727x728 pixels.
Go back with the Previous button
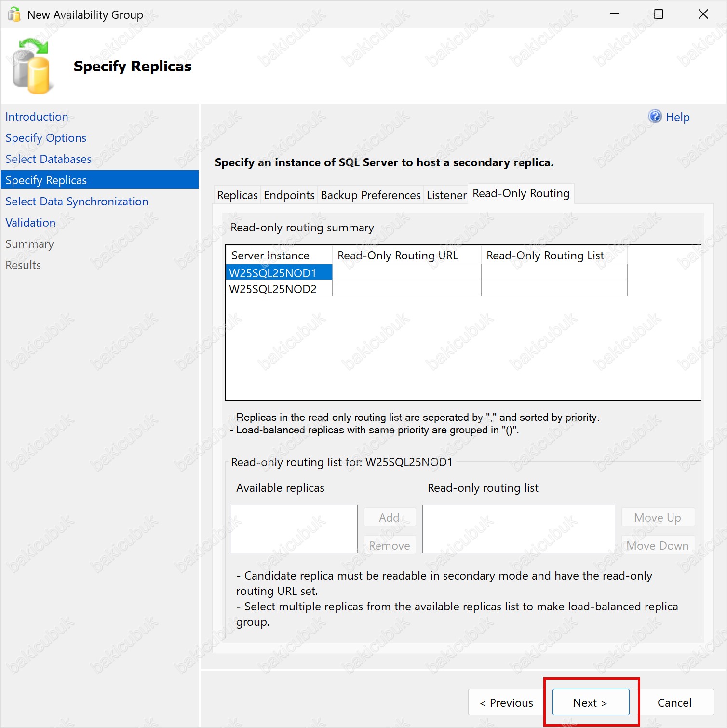pyautogui.click(x=506, y=702)
